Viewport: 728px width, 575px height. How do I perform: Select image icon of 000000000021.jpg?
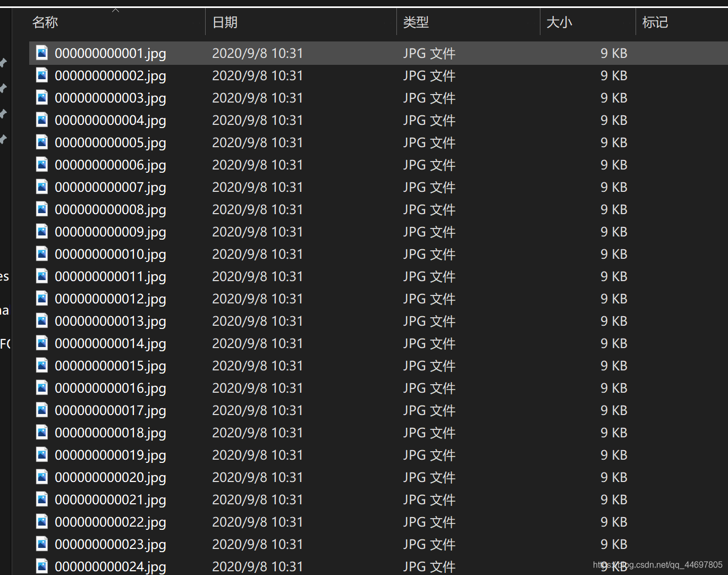click(x=42, y=499)
